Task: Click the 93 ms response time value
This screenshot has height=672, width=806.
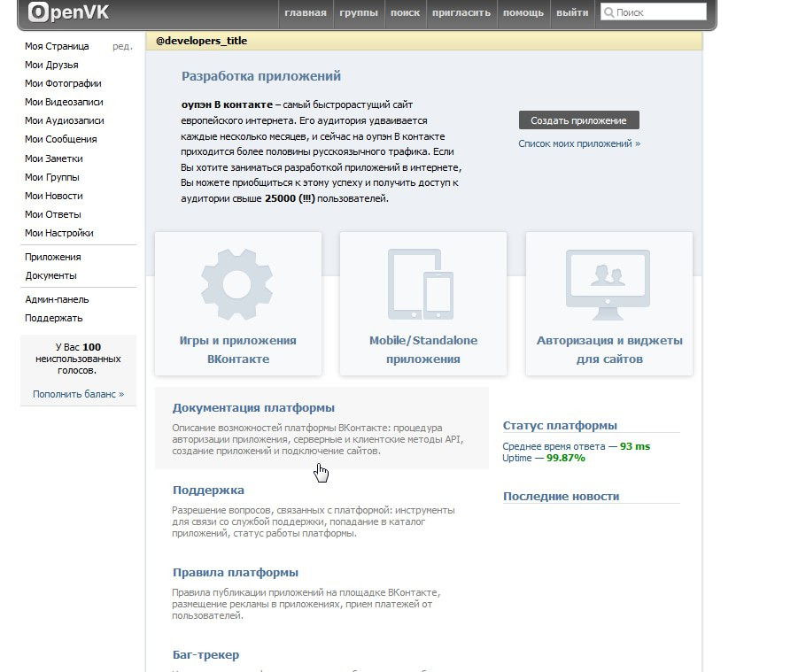Action: [635, 446]
